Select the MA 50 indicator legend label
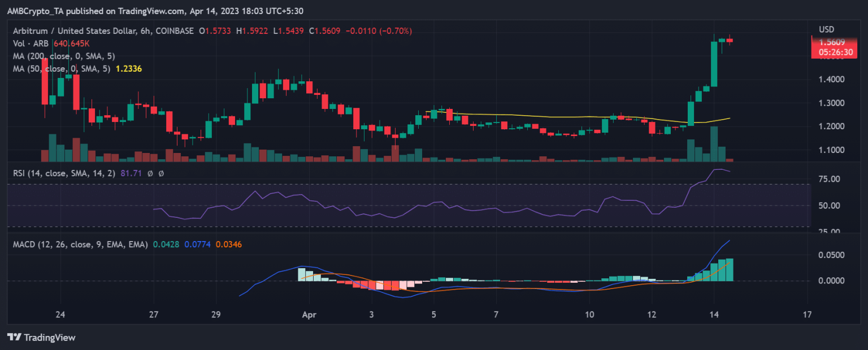 [60, 68]
